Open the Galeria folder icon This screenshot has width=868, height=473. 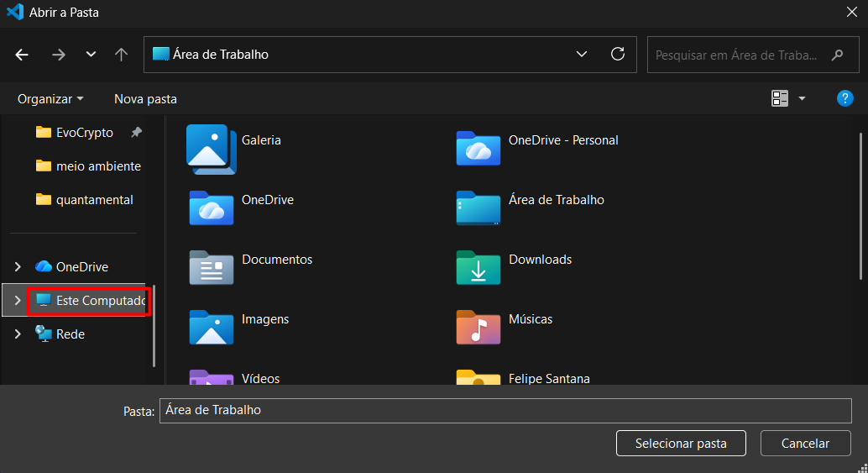(x=211, y=148)
